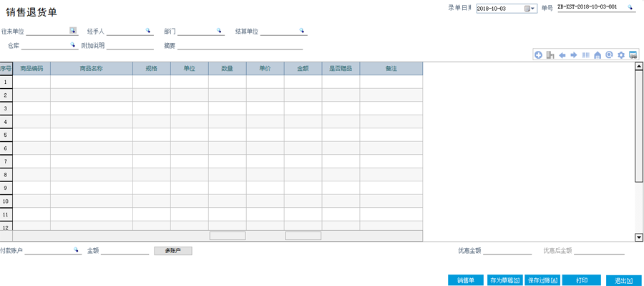Select row number 2 header
This screenshot has width=644, height=286.
click(x=6, y=95)
